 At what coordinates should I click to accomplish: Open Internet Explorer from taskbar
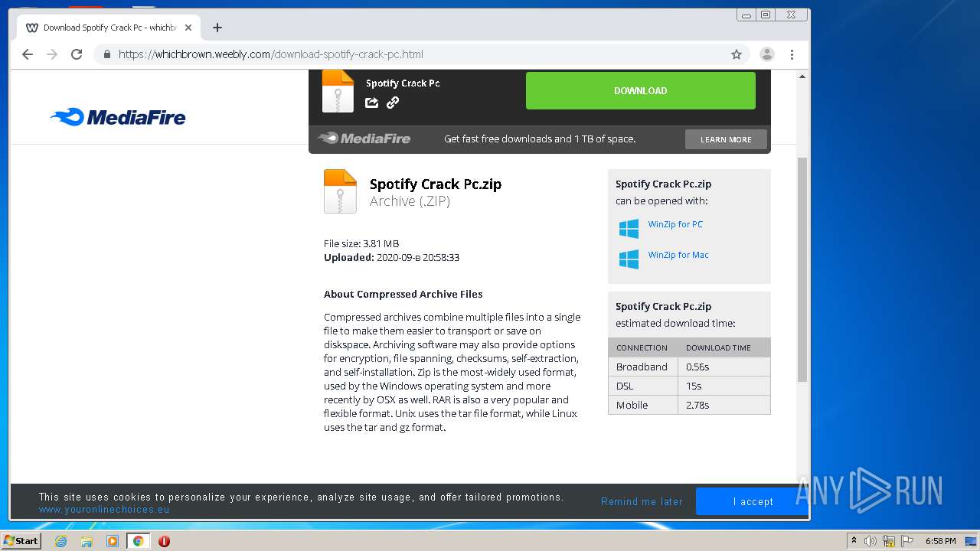tap(61, 541)
